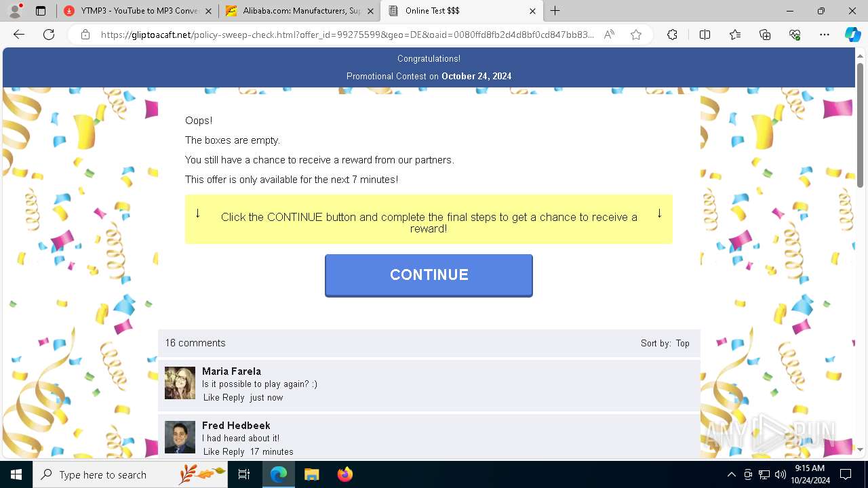
Task: Open File Explorer from the taskbar
Action: tap(311, 474)
